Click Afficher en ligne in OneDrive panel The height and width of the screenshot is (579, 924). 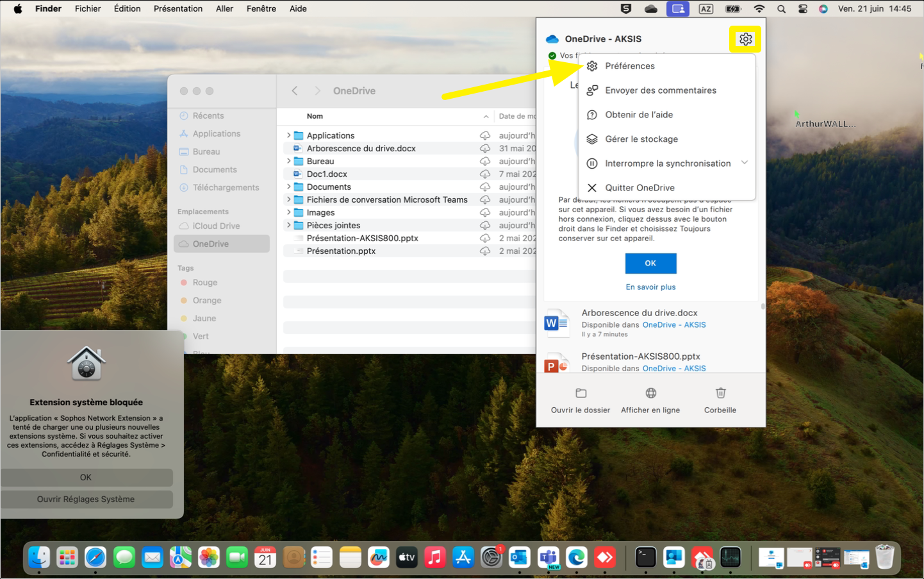click(x=650, y=401)
